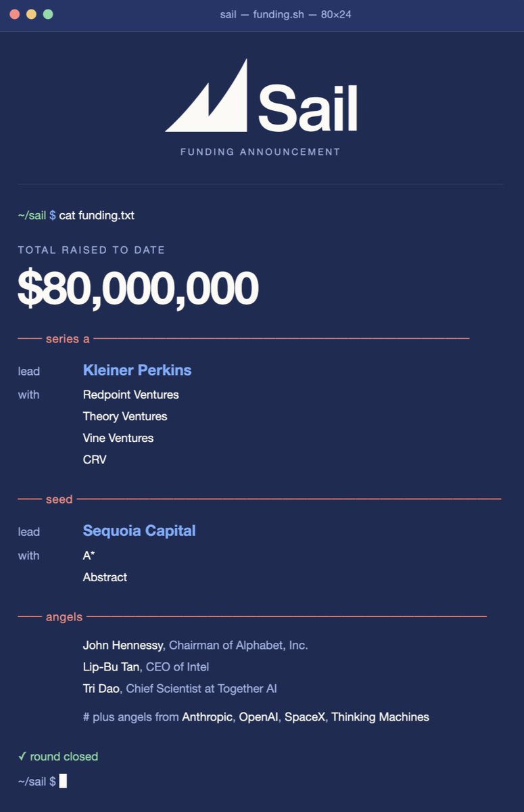Image resolution: width=524 pixels, height=812 pixels.
Task: Click the CRV investor entry
Action: [95, 459]
